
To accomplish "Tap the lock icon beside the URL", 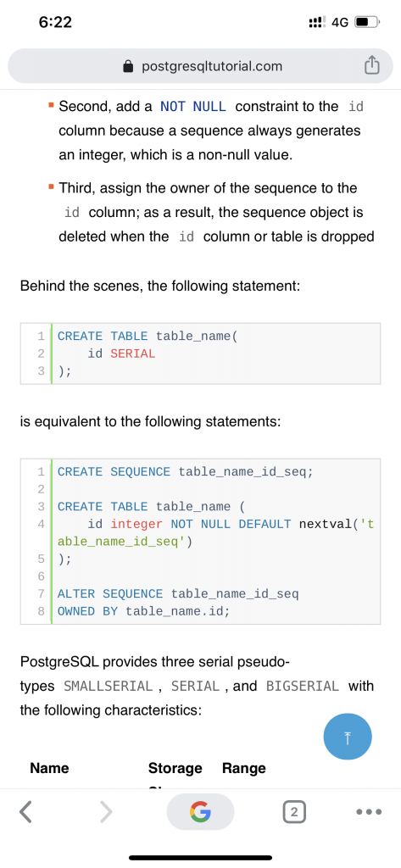I will (128, 66).
